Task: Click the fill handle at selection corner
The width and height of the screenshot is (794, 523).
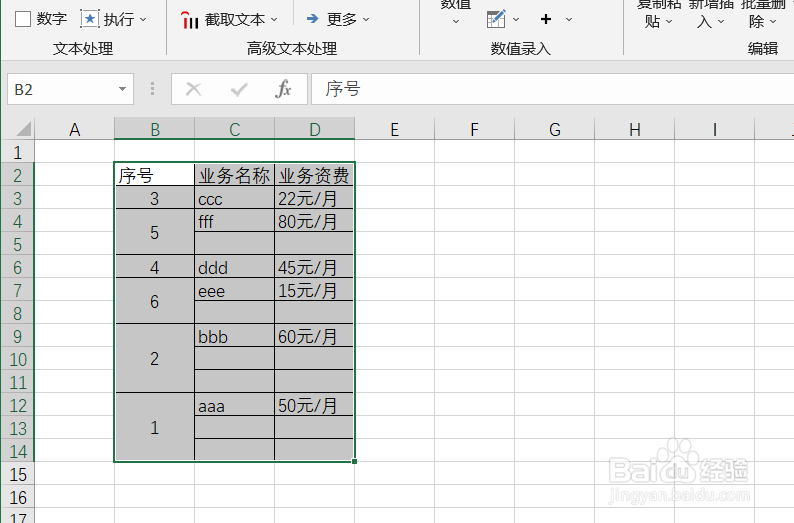Action: [354, 461]
